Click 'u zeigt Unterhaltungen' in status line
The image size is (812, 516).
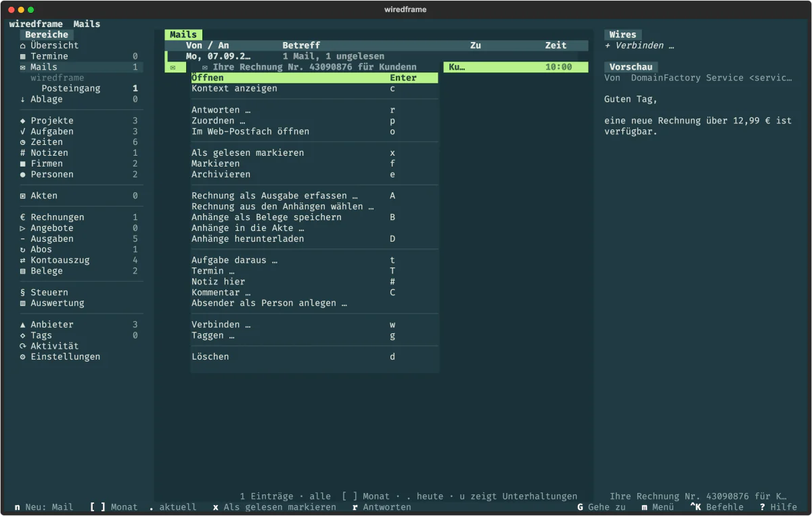[518, 496]
